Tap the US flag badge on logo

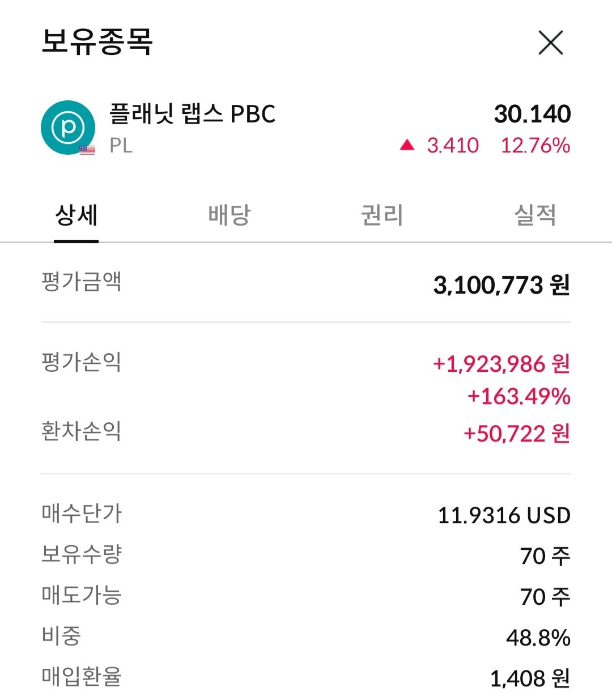click(x=87, y=150)
